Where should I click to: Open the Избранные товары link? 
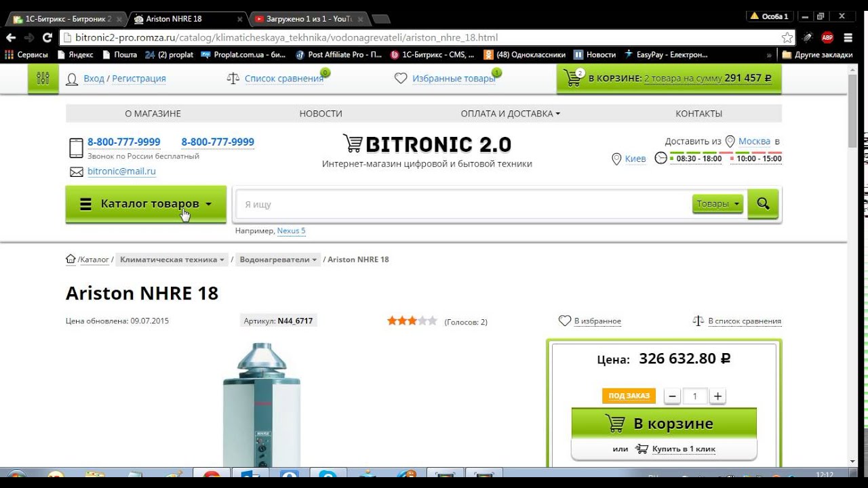454,79
